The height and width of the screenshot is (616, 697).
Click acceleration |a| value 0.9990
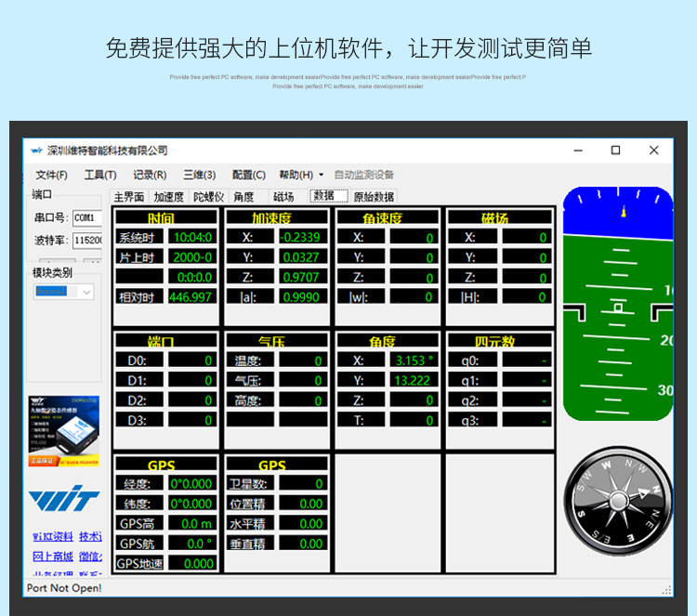pos(303,297)
